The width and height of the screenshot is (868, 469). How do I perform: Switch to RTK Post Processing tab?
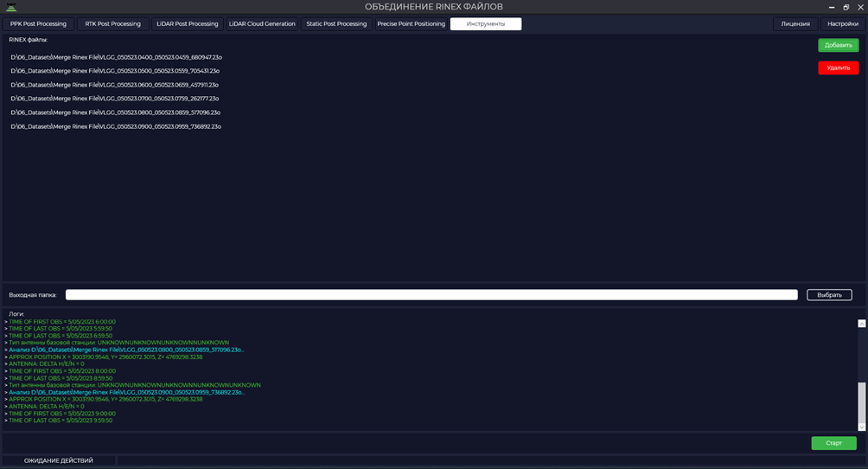click(113, 24)
